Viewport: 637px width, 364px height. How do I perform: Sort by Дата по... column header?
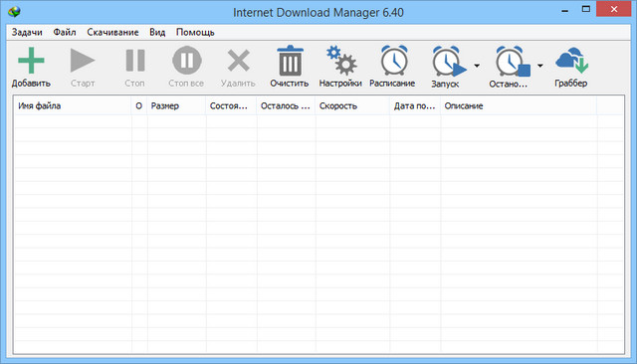click(415, 105)
